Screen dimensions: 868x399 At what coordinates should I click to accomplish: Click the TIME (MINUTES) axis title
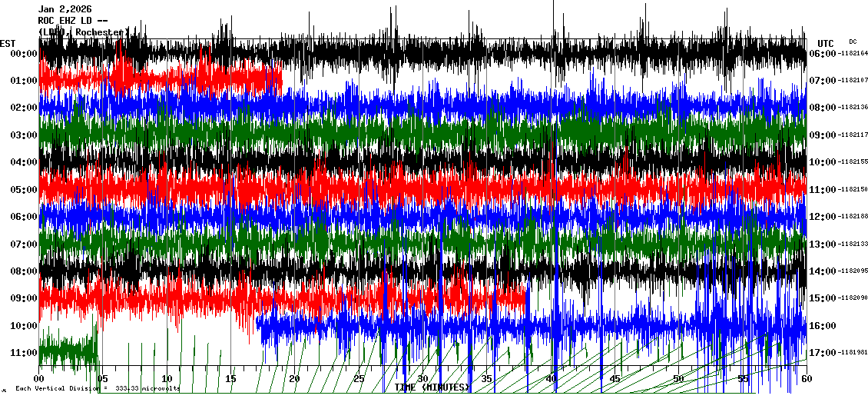pyautogui.click(x=432, y=387)
